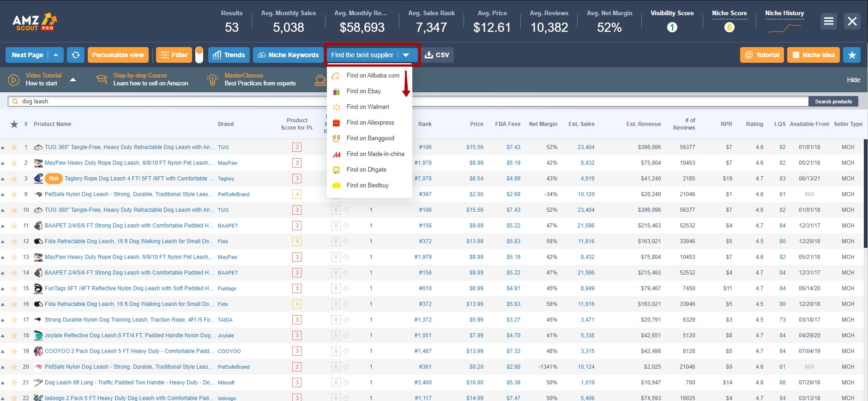Click the AMZScout PRO logo

(x=35, y=22)
